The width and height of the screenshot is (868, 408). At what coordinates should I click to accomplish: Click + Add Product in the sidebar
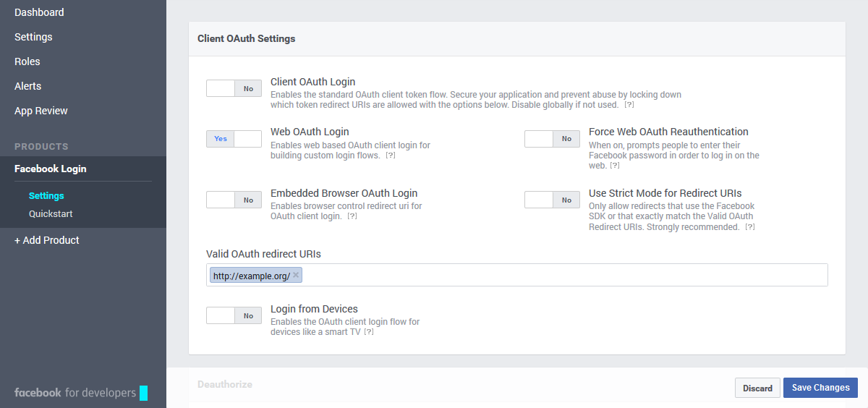click(x=47, y=240)
